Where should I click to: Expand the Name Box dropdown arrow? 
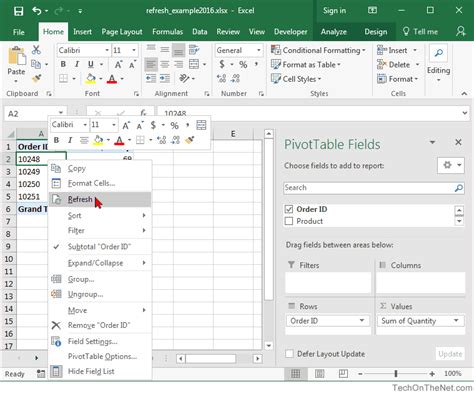(x=61, y=113)
